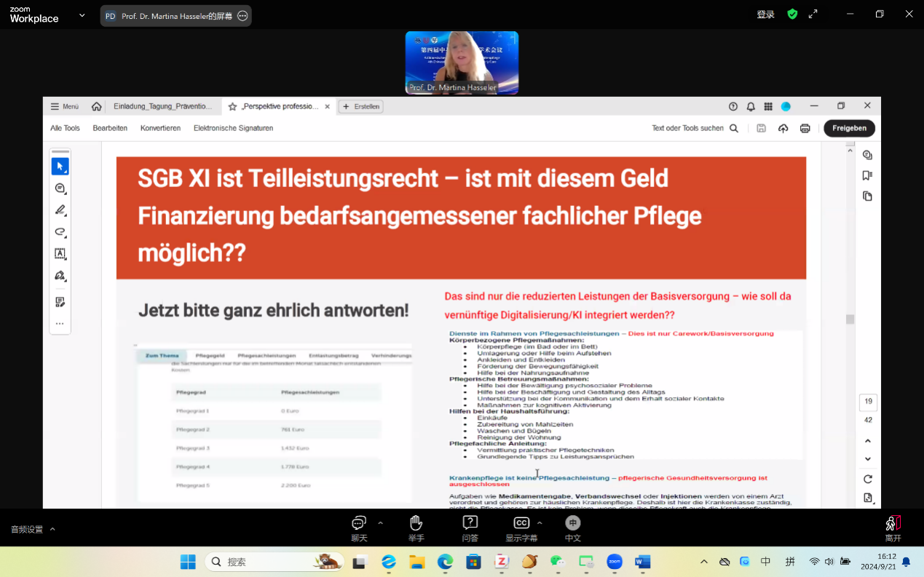Click the print icon in Acrobat
924x577 pixels.
point(805,128)
